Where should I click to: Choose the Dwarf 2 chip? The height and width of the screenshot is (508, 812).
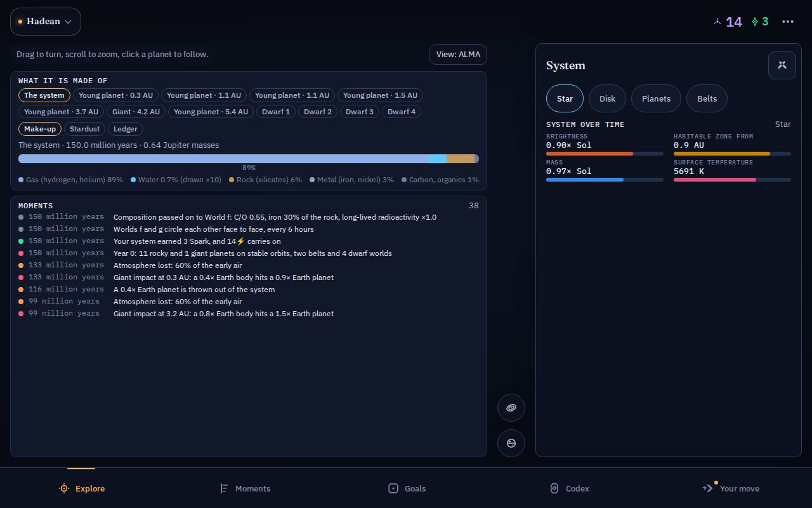318,112
